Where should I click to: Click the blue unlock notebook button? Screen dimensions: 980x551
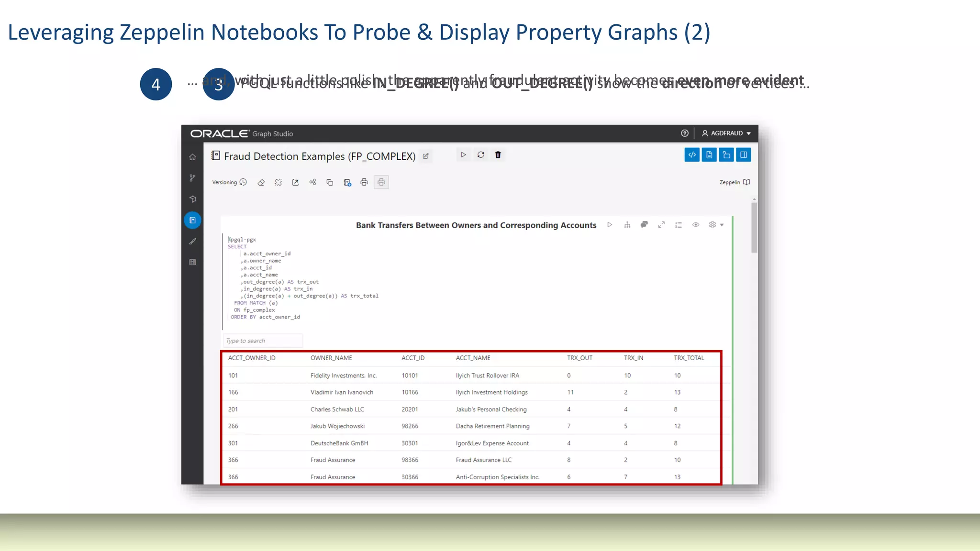click(726, 154)
